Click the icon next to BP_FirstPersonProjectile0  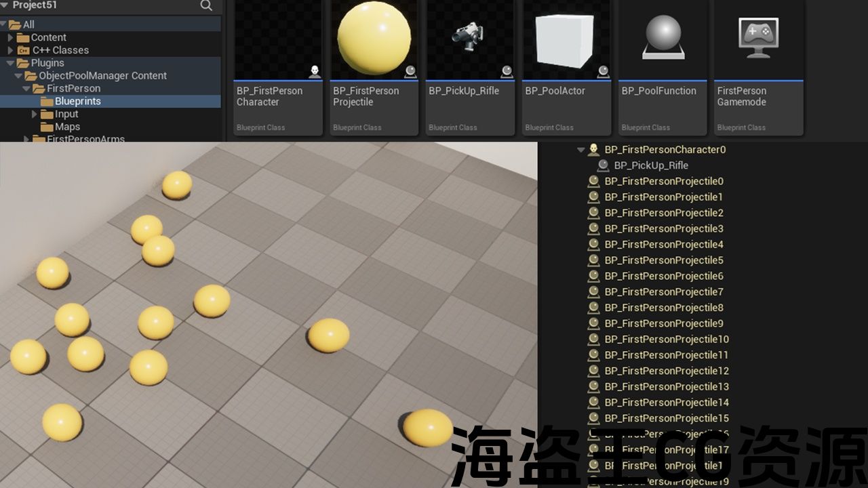[593, 181]
